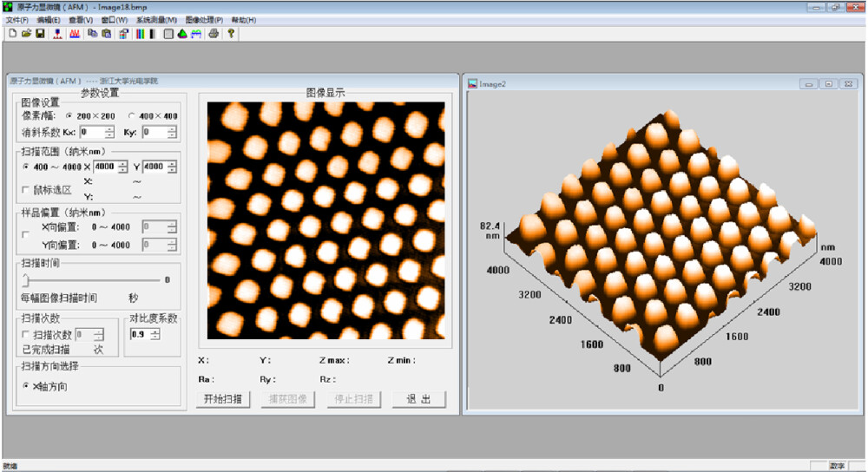The height and width of the screenshot is (472, 868).
Task: Click the Printer toolbar icon
Action: pyautogui.click(x=214, y=34)
